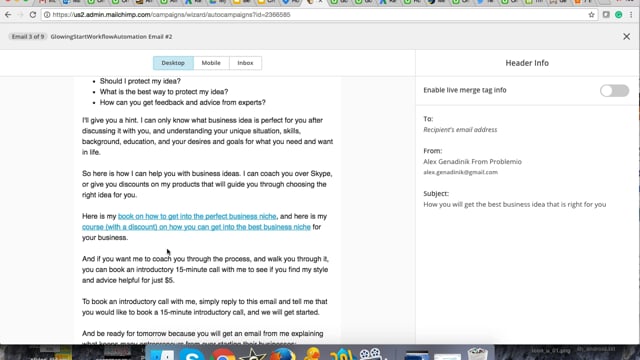The height and width of the screenshot is (360, 640).
Task: Open Firefox from the Dock
Action: pos(283,354)
